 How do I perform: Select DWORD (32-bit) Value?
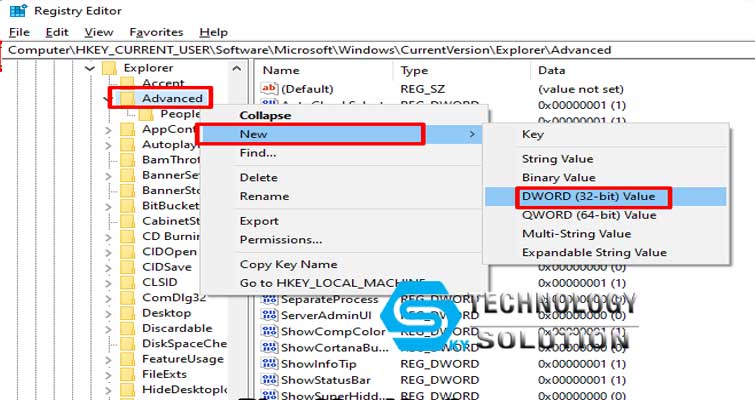[x=606, y=196]
